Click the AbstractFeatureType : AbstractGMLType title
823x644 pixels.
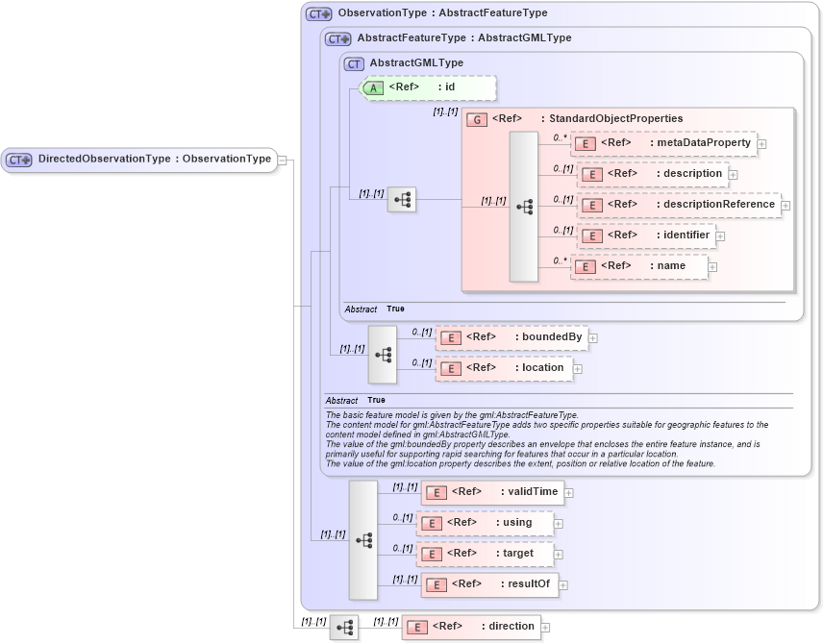click(x=464, y=37)
